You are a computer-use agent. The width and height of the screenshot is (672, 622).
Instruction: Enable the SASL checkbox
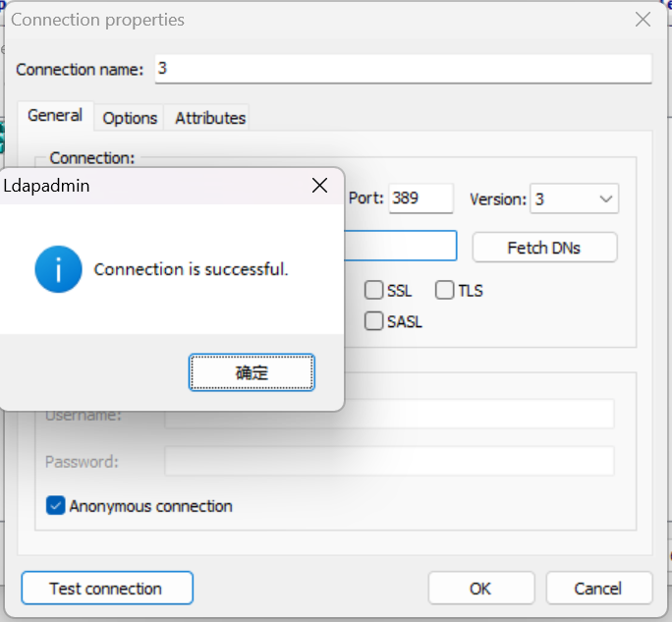[373, 321]
